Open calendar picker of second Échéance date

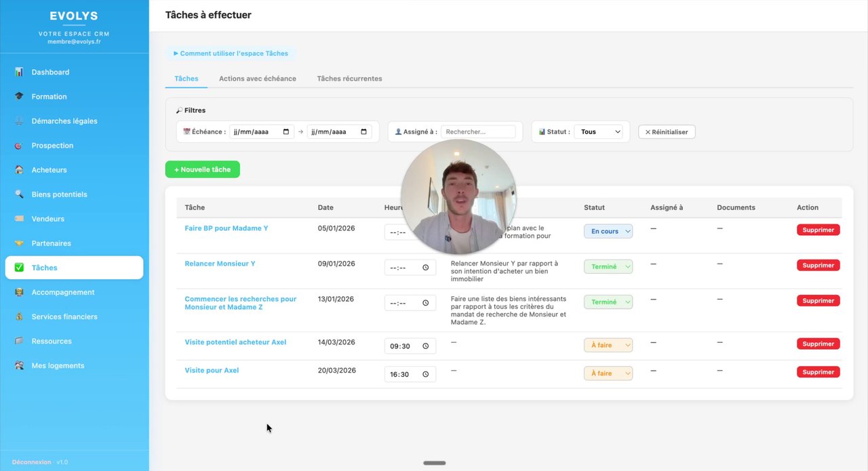click(x=363, y=131)
